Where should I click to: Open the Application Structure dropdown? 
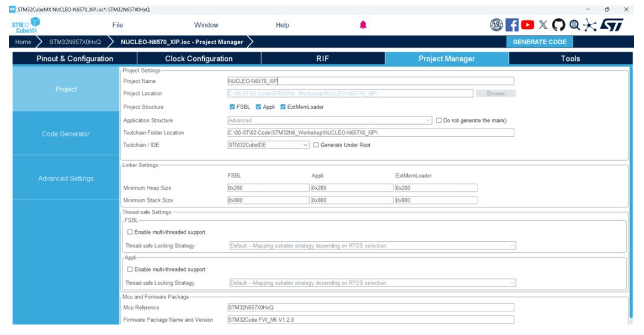(330, 120)
